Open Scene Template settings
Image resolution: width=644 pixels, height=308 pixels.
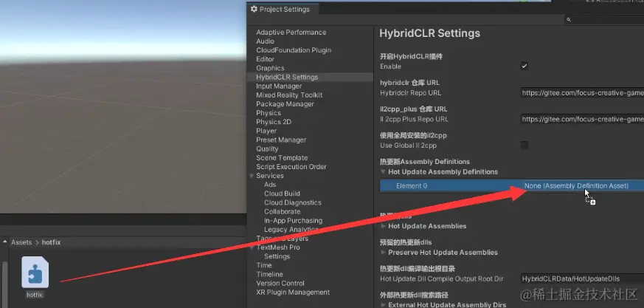[x=282, y=158]
